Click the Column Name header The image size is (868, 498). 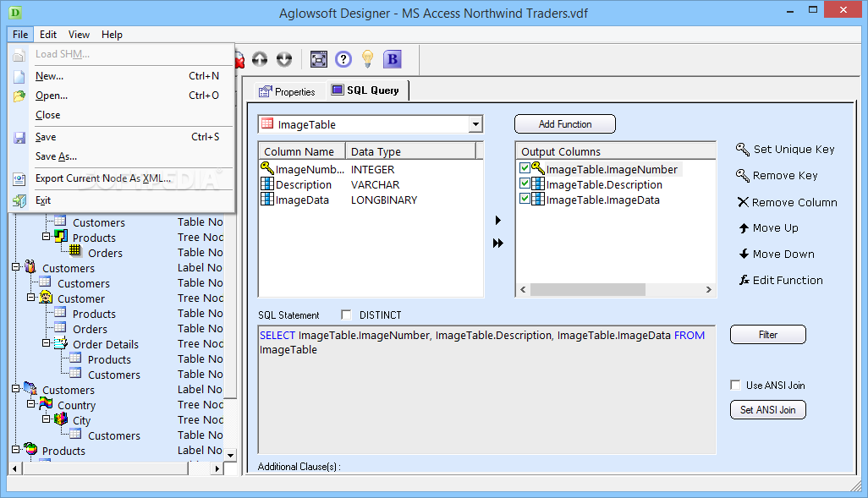click(302, 151)
